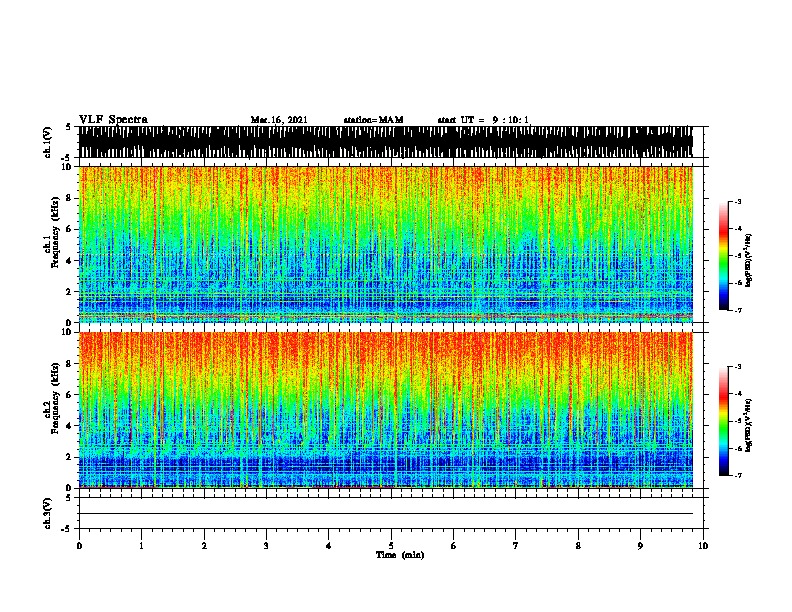Viewport: 792px width, 612px height.
Task: Click the ch.1 colorbar -3 label
Action: pyautogui.click(x=738, y=202)
